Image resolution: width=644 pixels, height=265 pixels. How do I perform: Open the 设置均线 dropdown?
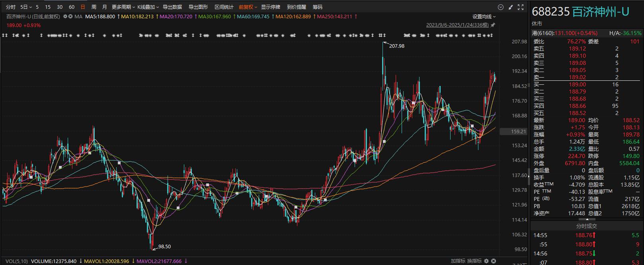tap(484, 17)
